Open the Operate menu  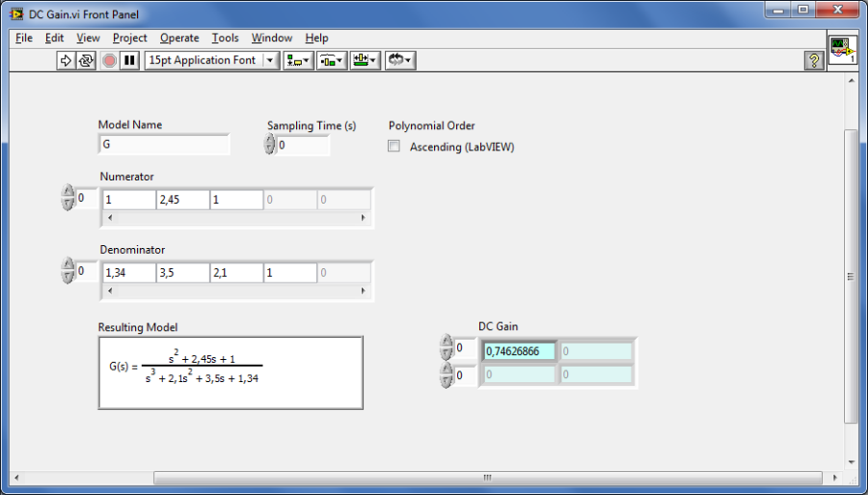click(179, 38)
